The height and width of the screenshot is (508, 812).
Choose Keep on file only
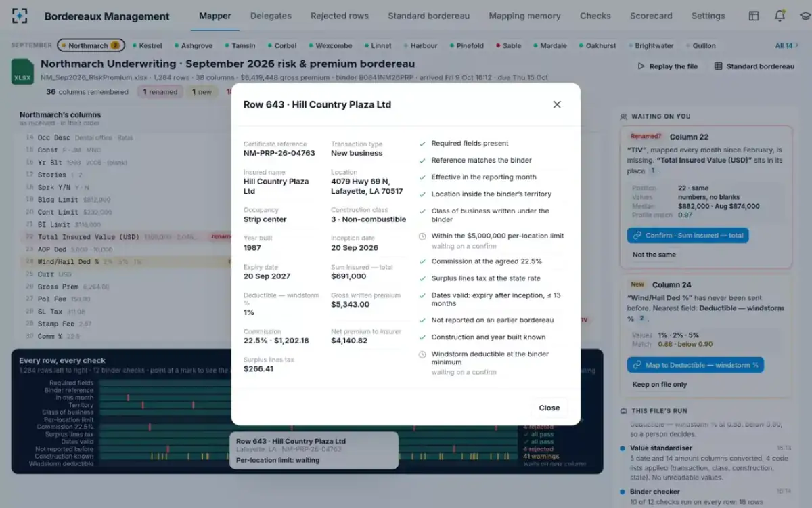(x=660, y=384)
